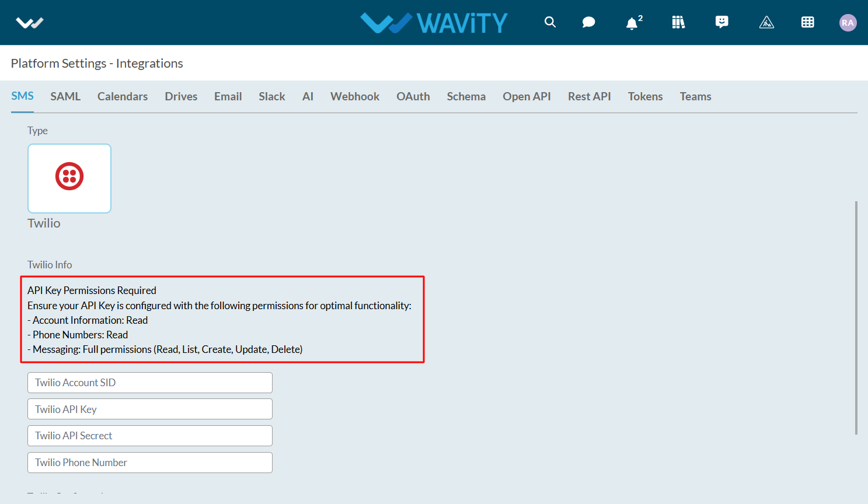Screen dimensions: 868x504
Task: Click the 'Twilio Info' section label
Action: point(50,265)
